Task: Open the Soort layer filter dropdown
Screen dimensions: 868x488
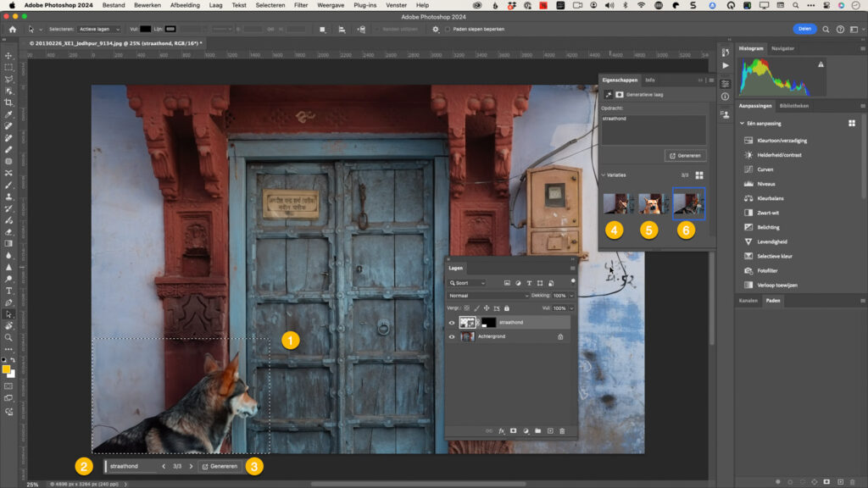Action: click(x=467, y=283)
